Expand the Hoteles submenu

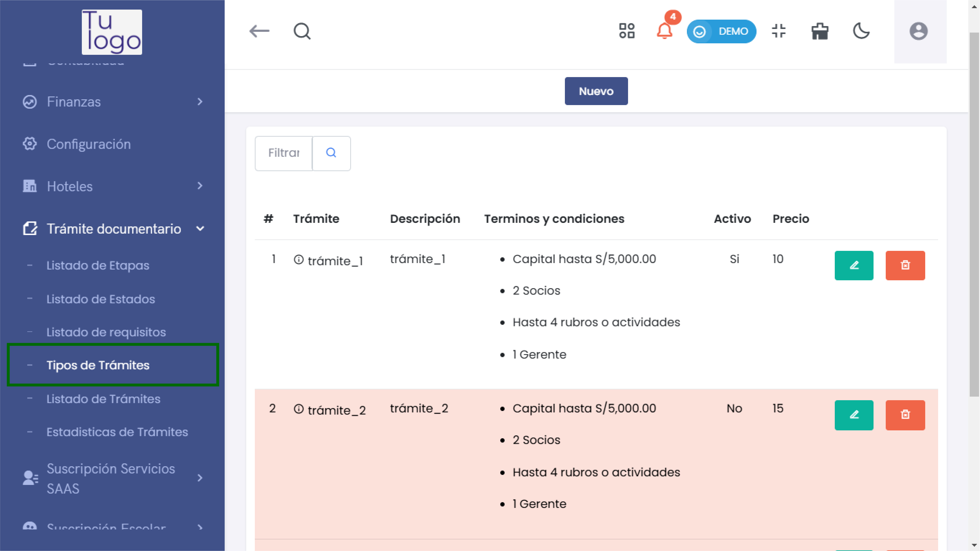click(x=200, y=186)
